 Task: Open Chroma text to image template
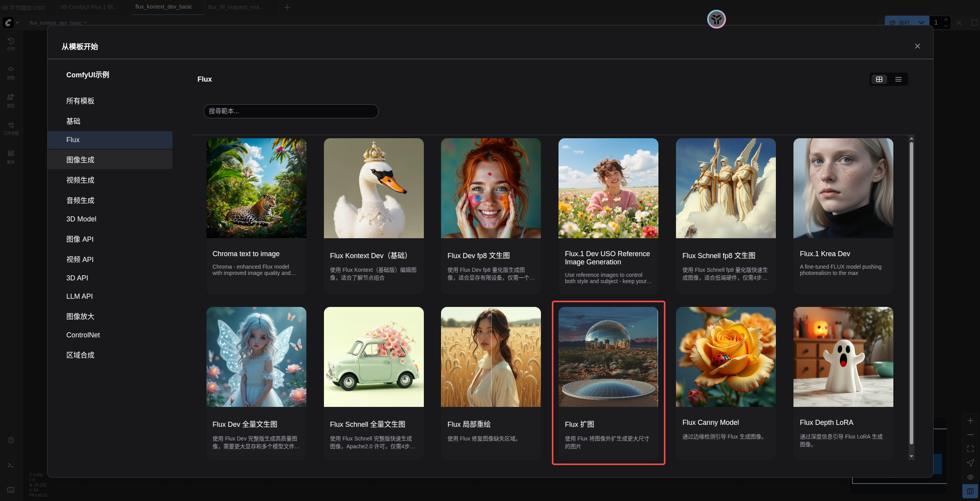256,216
